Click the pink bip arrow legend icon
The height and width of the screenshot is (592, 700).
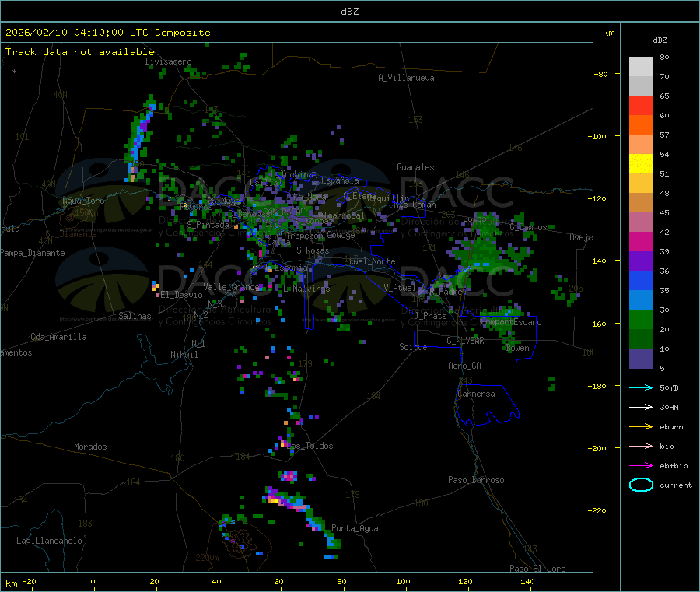641,446
